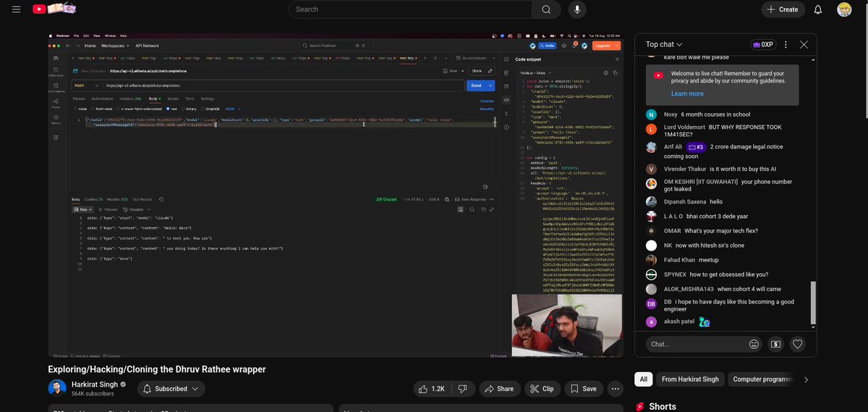Open the notifications bell
The image size is (868, 412).
(818, 9)
